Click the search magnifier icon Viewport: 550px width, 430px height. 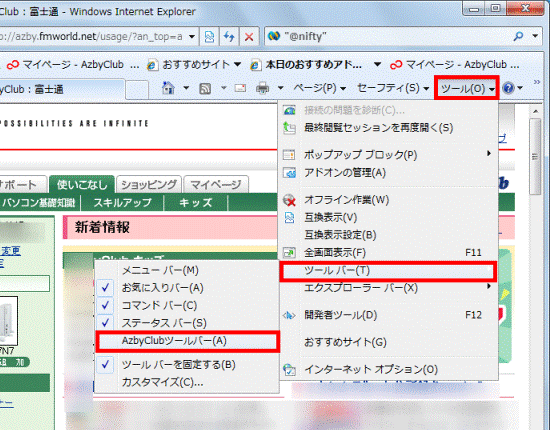[x=518, y=36]
